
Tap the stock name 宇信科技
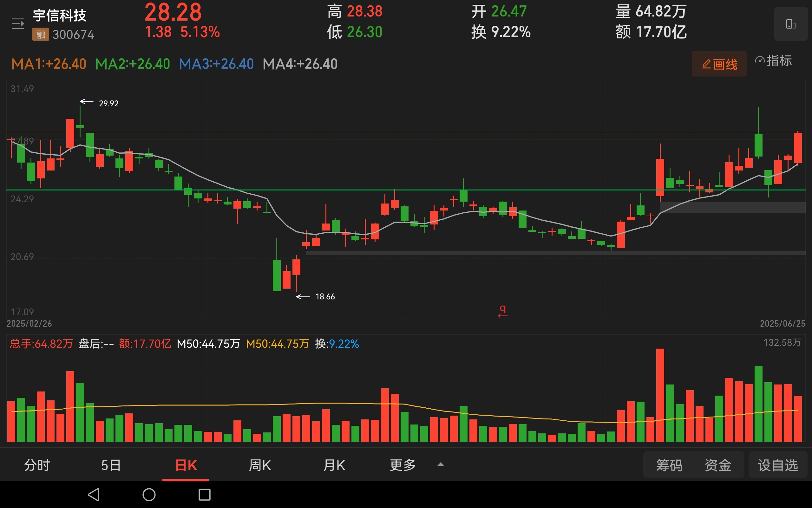pos(59,16)
